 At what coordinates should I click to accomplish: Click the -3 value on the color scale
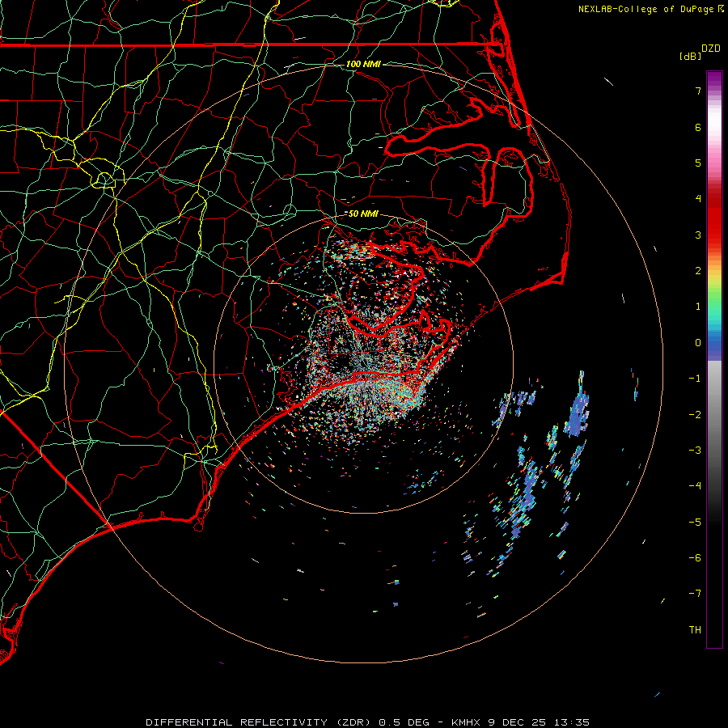(695, 451)
